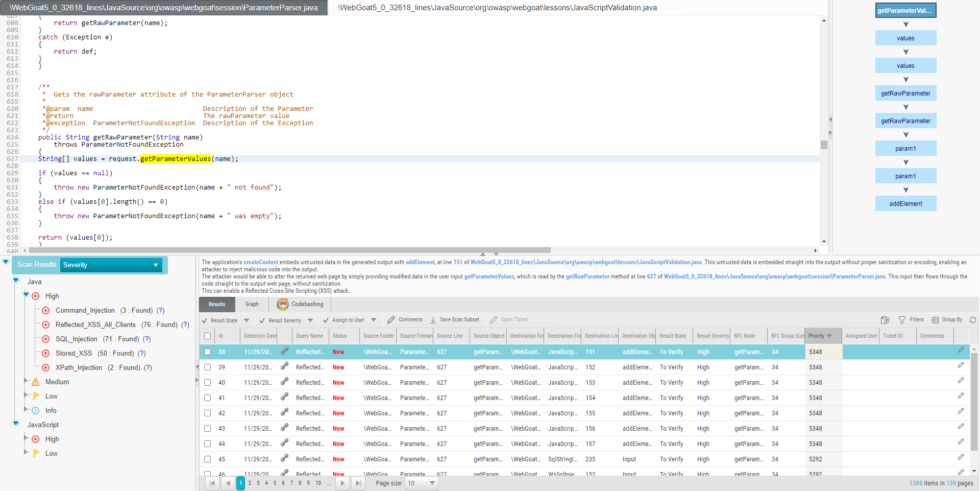Click the Comments pencil toolbar icon
This screenshot has width=980, height=491.
click(x=391, y=320)
